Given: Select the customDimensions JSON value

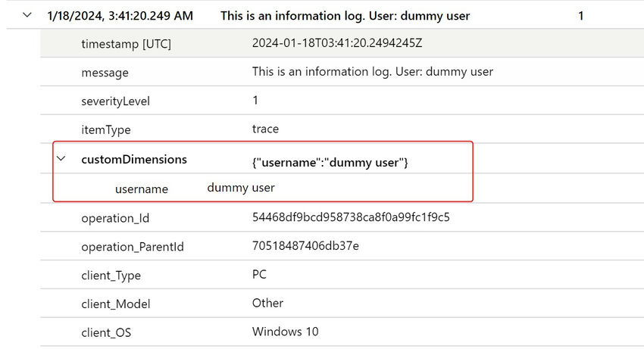Looking at the screenshot, I should point(330,163).
